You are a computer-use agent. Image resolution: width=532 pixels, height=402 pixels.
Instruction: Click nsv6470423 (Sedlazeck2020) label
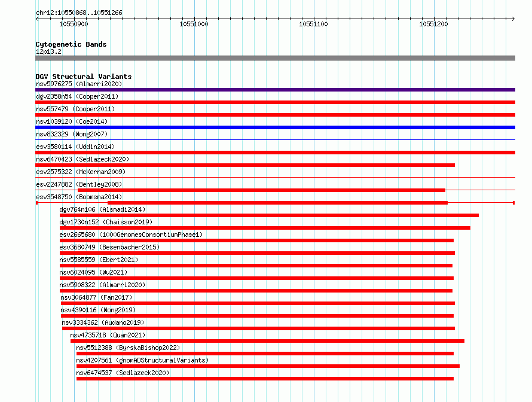click(82, 159)
